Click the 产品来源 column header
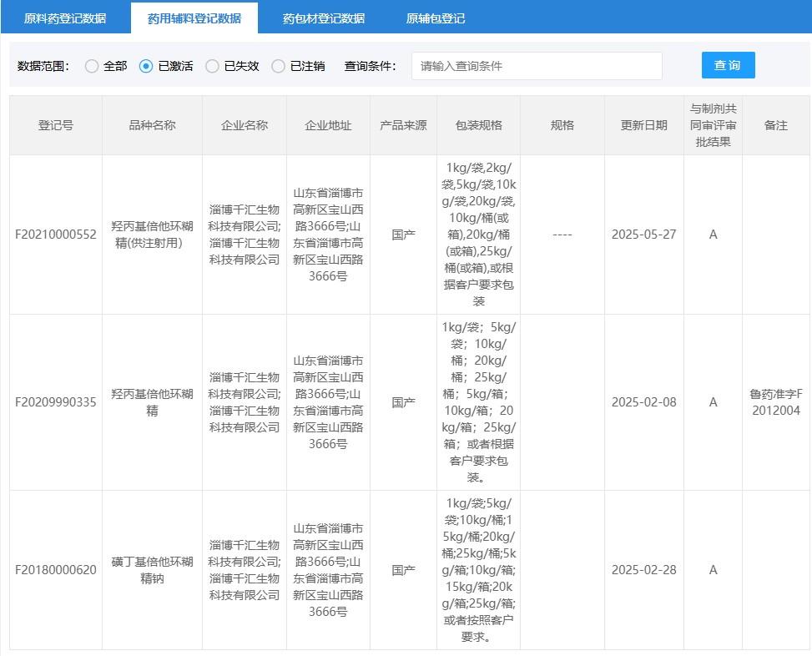812x656 pixels. click(x=403, y=125)
